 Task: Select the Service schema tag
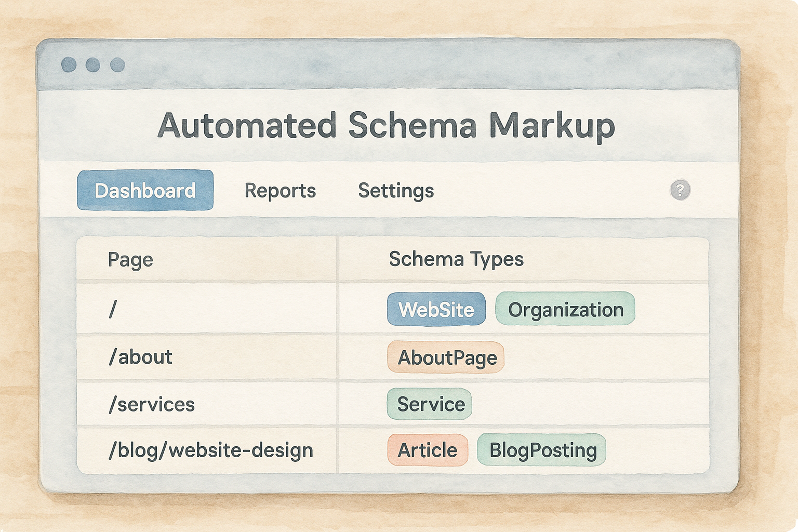[430, 404]
